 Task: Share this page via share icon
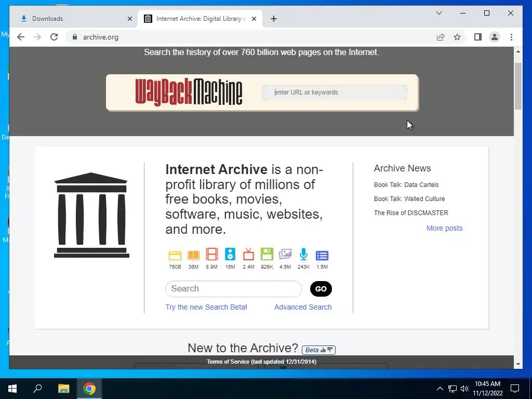click(441, 37)
